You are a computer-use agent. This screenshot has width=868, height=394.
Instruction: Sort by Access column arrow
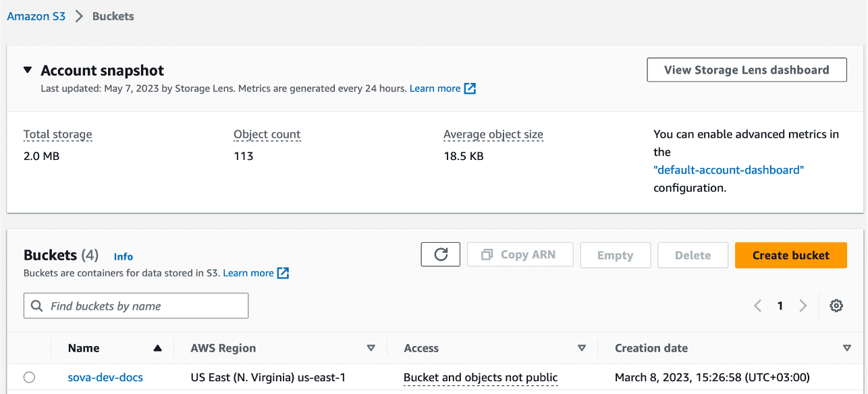tap(582, 348)
